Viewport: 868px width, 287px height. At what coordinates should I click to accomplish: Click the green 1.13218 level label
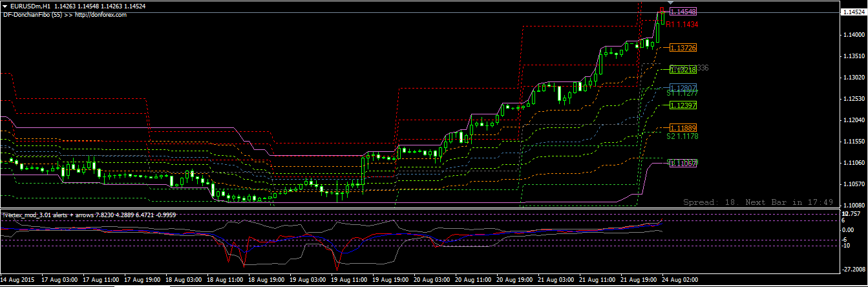pyautogui.click(x=682, y=69)
